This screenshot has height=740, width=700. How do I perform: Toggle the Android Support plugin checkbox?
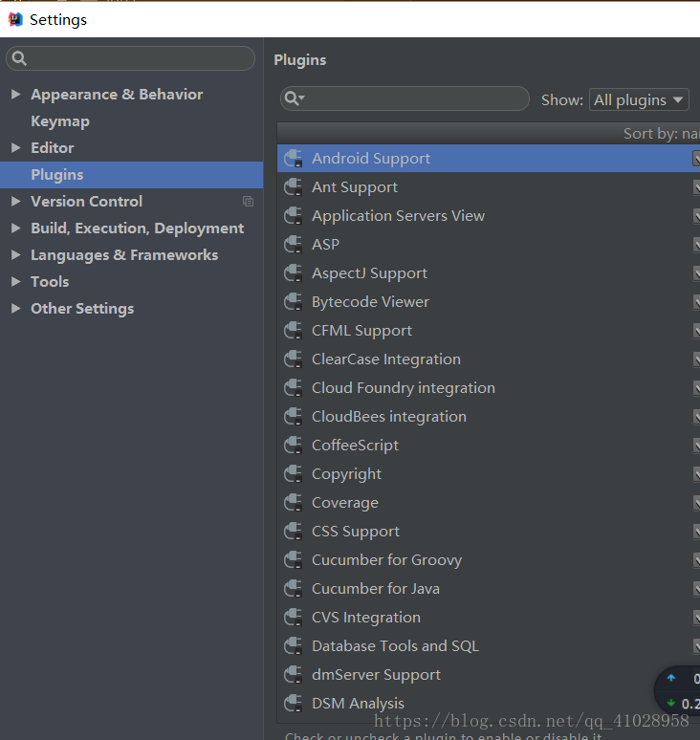tap(696, 159)
